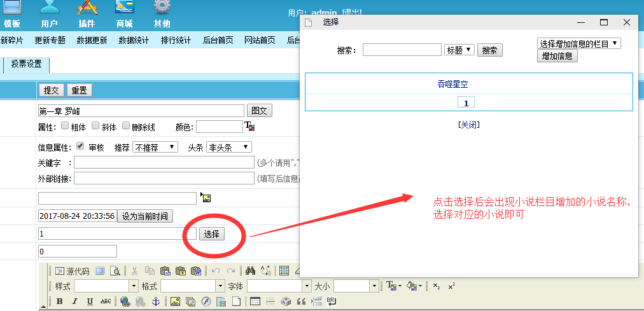Enable the 粗体 bold attribute checkbox
644x311 pixels.
pos(65,126)
